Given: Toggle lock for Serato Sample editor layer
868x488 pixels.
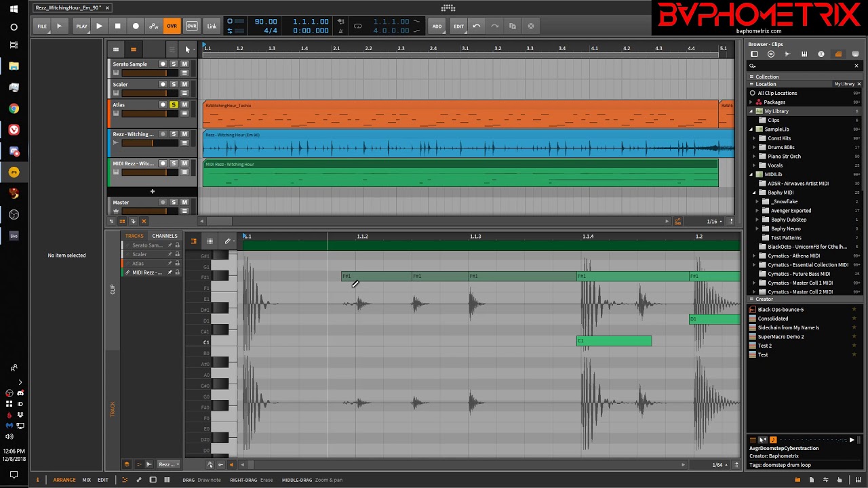Looking at the screenshot, I should coord(178,245).
